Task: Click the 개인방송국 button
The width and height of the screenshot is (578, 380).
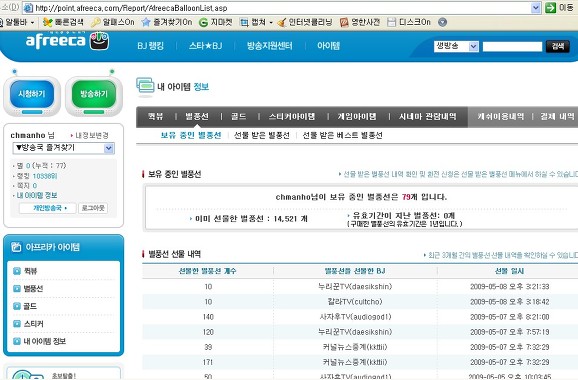Action: [48, 208]
